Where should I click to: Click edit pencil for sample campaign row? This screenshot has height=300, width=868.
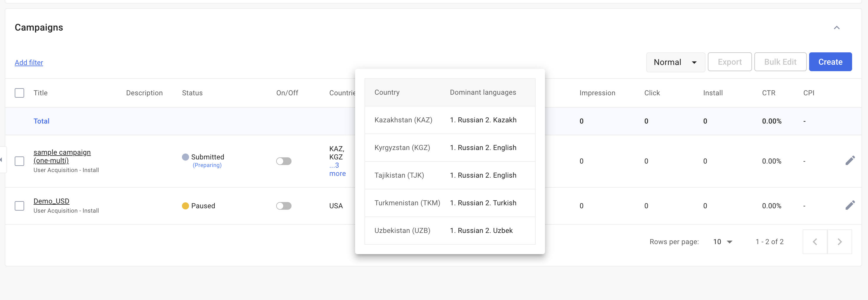[850, 161]
